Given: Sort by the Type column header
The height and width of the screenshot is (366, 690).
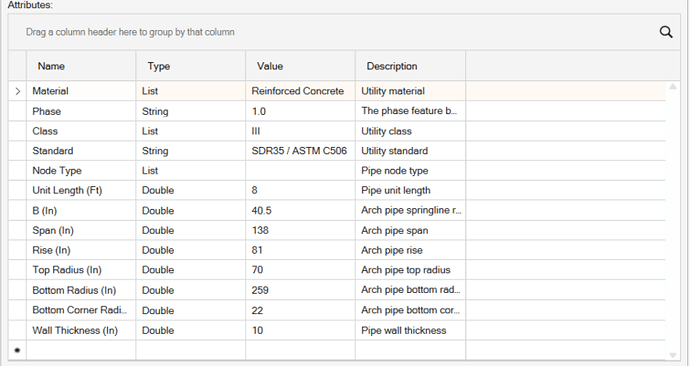Looking at the screenshot, I should tap(191, 66).
